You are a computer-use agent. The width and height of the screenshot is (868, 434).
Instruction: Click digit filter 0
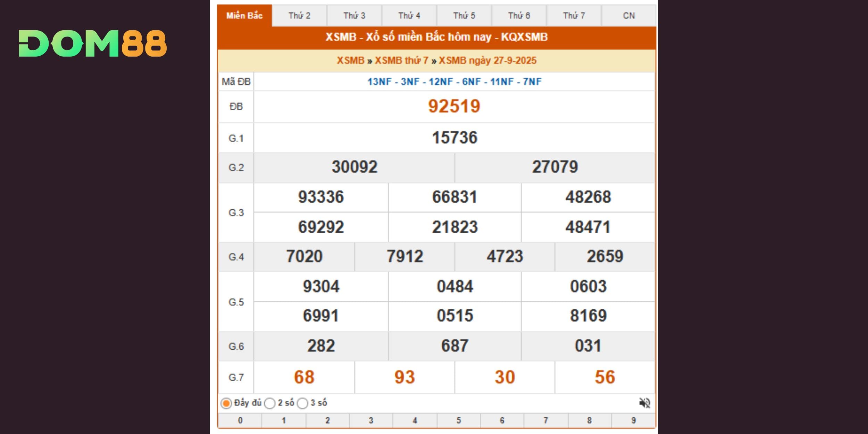(240, 420)
